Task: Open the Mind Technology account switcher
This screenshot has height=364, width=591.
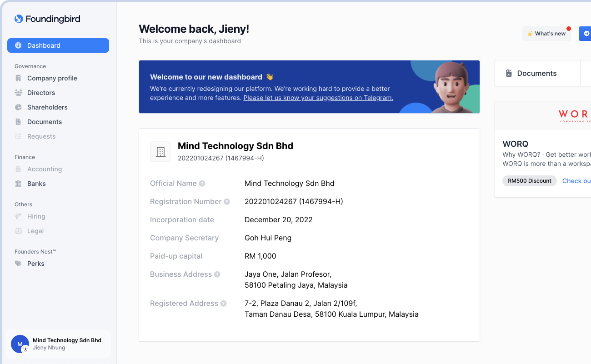Action: pos(58,344)
